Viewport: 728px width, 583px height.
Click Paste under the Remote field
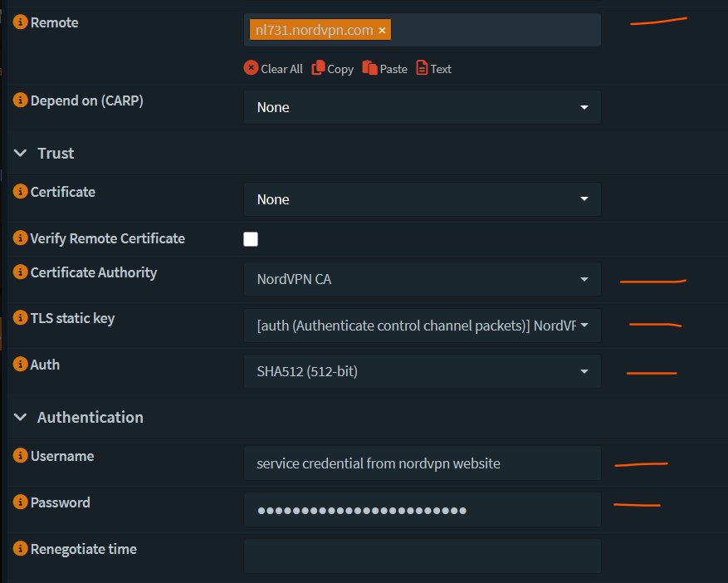click(385, 69)
